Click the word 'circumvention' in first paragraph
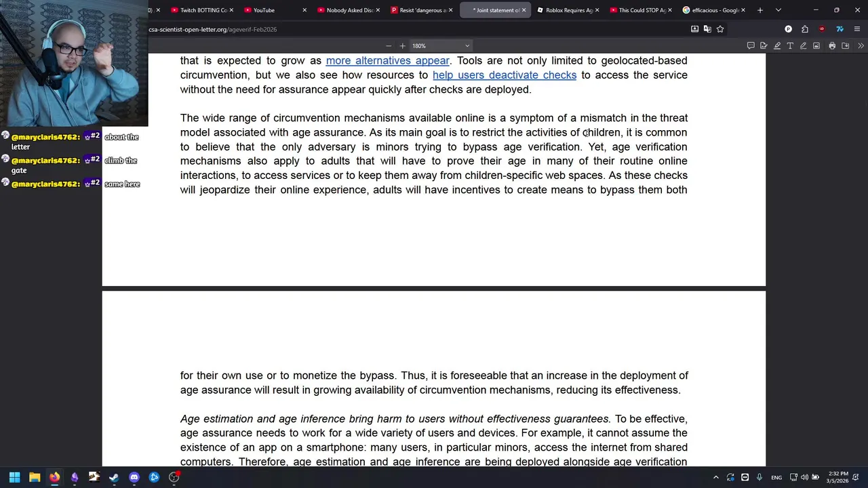 pyautogui.click(x=216, y=75)
